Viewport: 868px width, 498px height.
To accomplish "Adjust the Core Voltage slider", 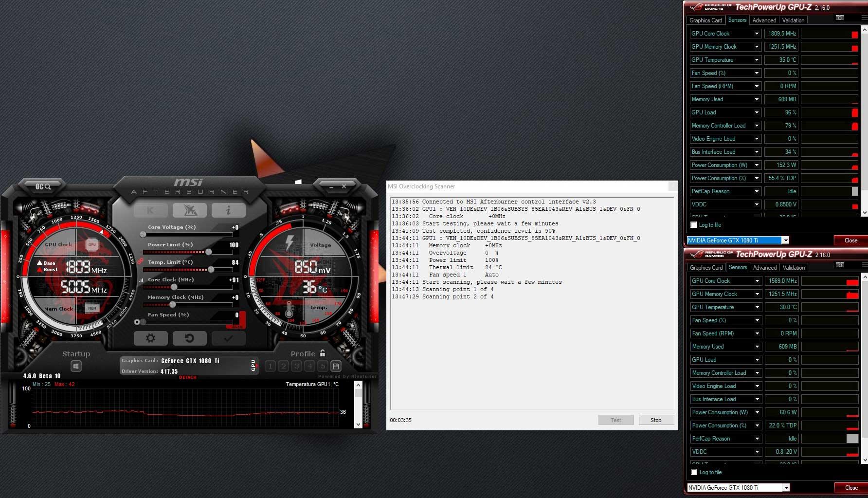I will tap(188, 235).
